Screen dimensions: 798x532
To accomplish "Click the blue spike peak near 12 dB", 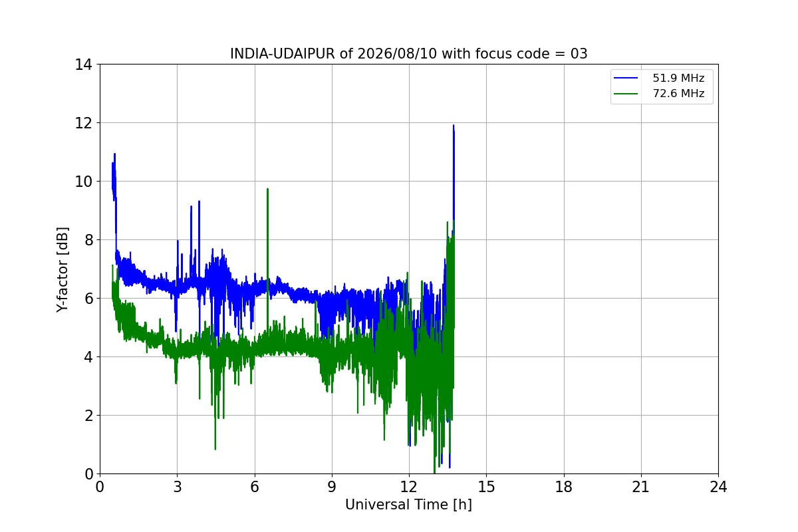I will (x=454, y=126).
